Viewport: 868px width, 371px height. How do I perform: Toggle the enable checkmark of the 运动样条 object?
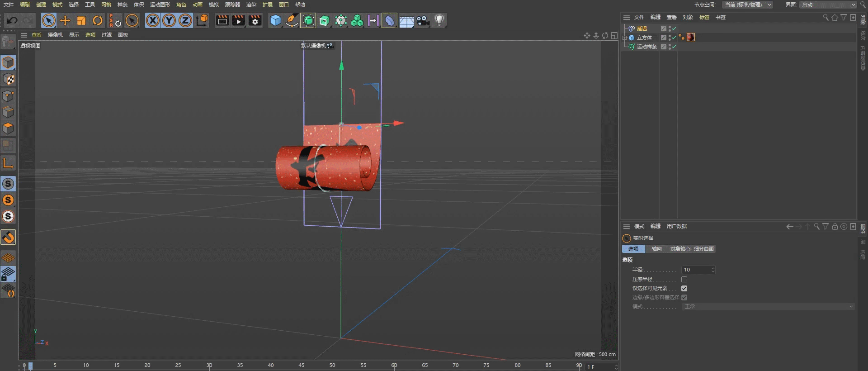[674, 47]
